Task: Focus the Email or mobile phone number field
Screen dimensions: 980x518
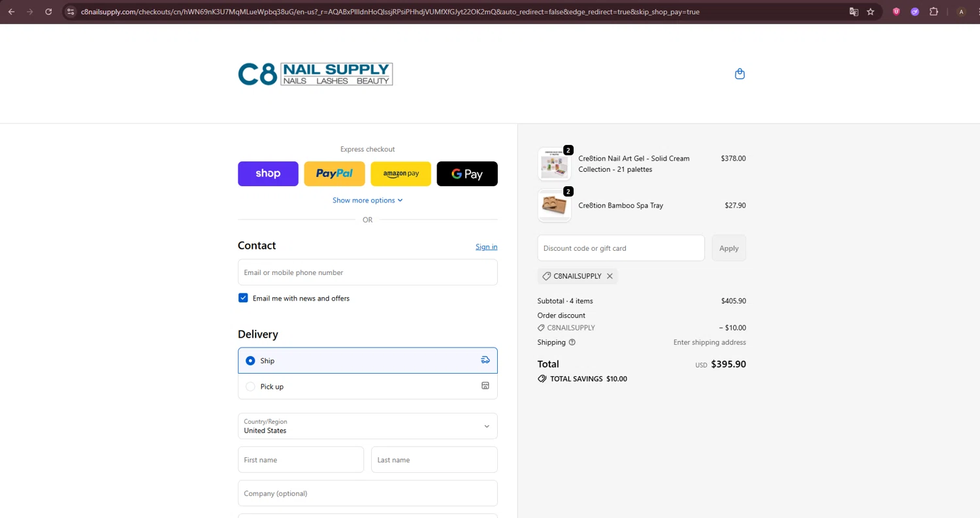Action: pos(368,272)
